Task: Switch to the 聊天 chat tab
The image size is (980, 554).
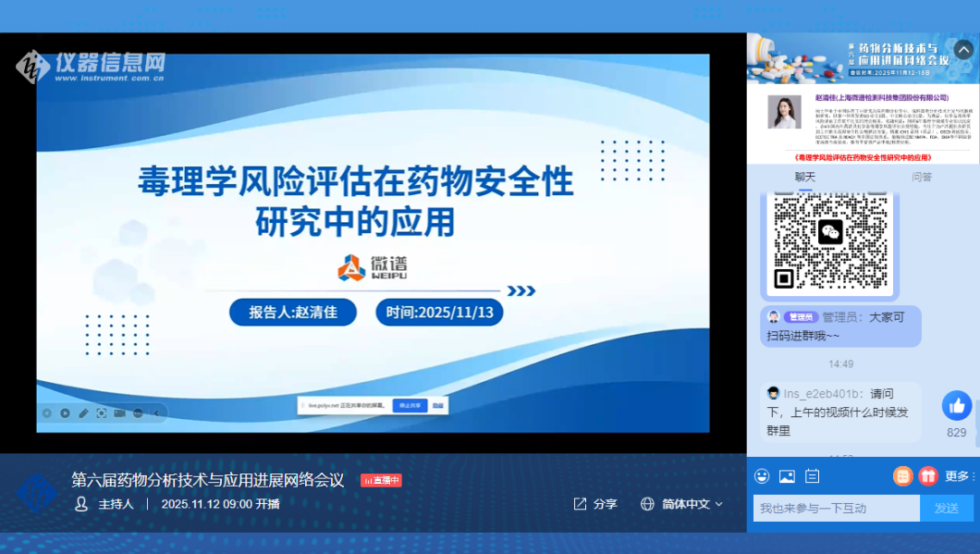Action: click(x=804, y=177)
